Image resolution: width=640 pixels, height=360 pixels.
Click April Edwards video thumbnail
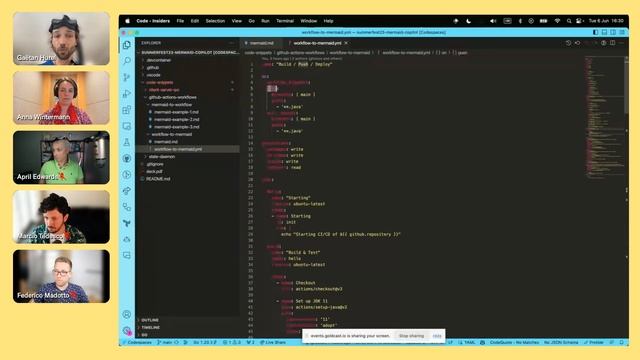(61, 158)
